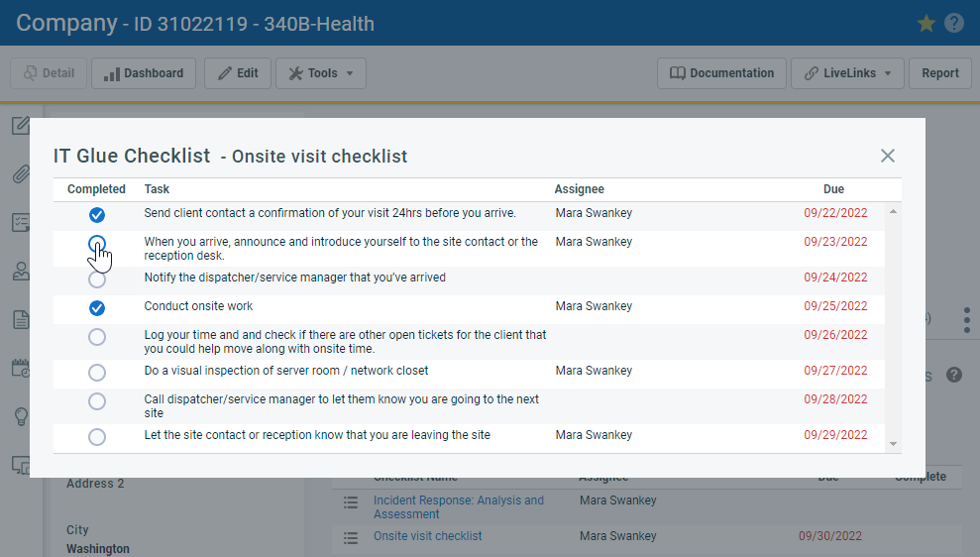Check the visual inspection of server room task
Image resolution: width=980 pixels, height=557 pixels.
click(97, 373)
